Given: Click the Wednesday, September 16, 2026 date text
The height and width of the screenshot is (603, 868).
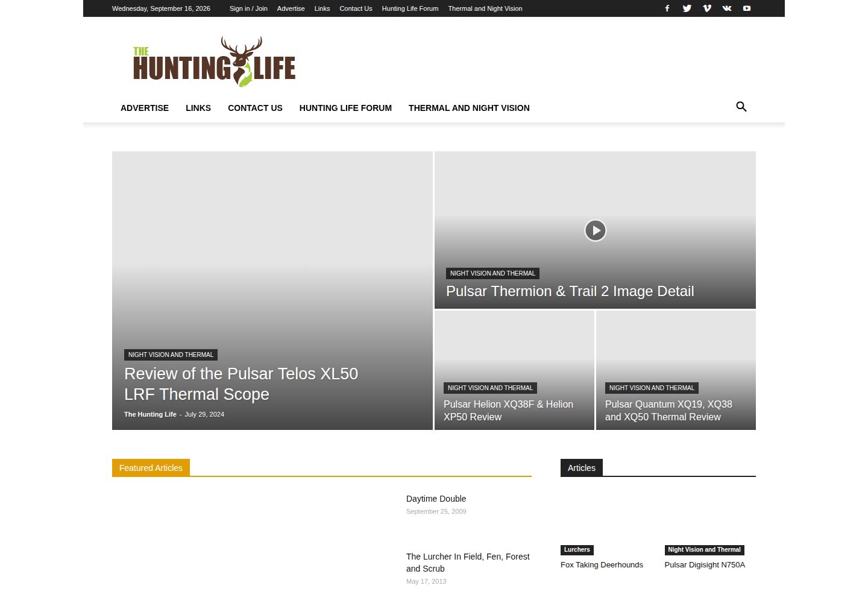Looking at the screenshot, I should [x=161, y=8].
